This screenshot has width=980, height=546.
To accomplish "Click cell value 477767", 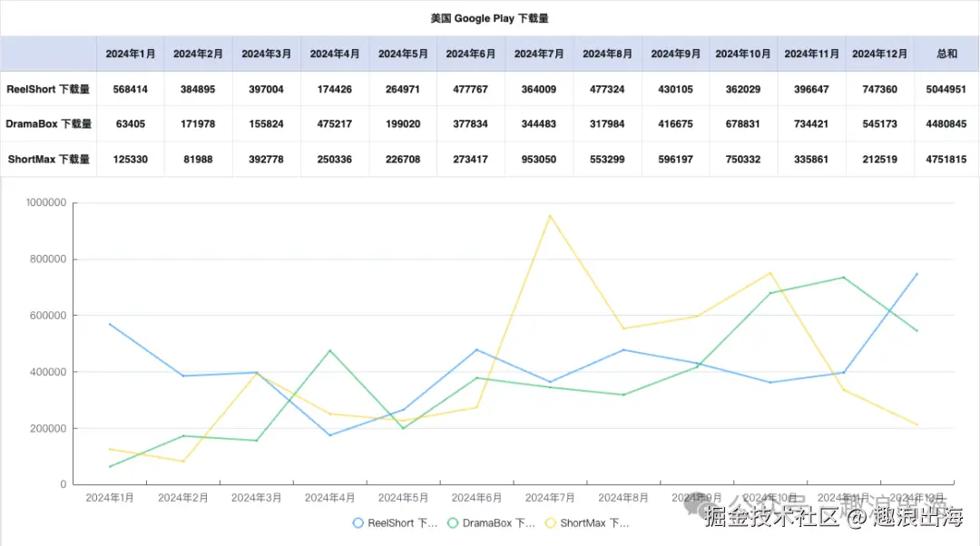I will click(x=471, y=89).
